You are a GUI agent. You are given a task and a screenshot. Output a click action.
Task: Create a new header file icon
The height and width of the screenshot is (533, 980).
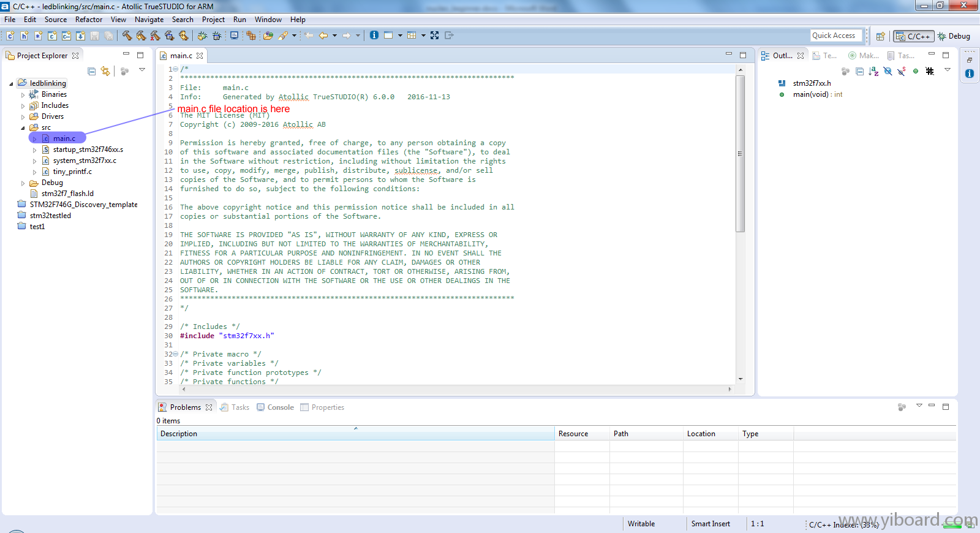(24, 36)
